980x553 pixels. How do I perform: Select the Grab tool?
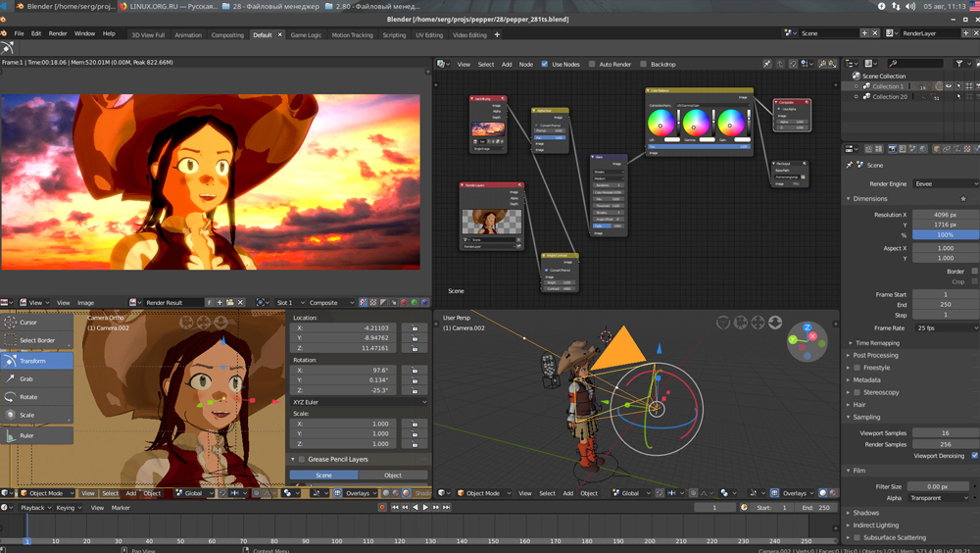[x=36, y=379]
